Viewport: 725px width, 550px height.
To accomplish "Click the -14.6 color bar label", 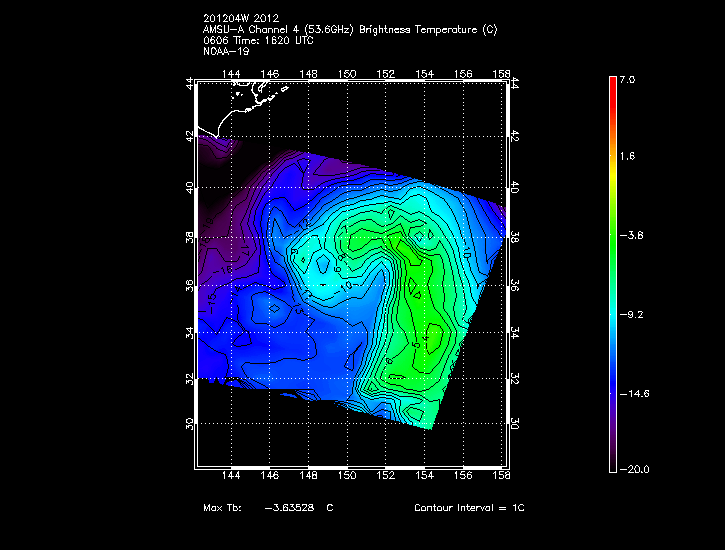I will 631,393.
